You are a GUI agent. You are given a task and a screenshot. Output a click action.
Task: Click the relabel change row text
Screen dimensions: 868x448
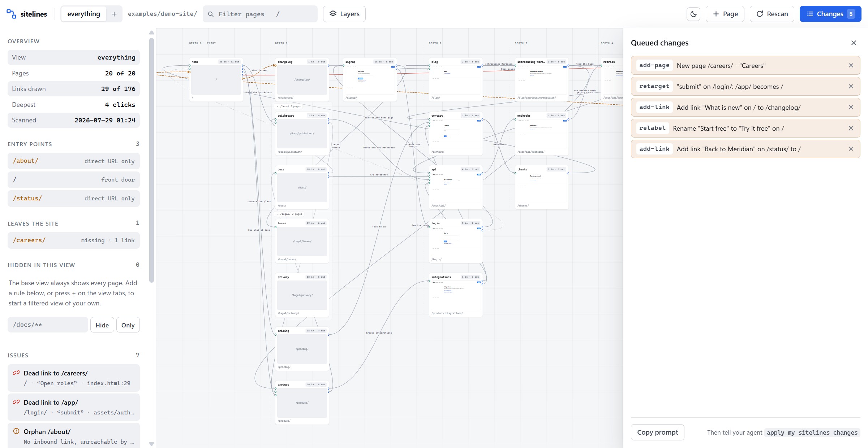pos(728,129)
